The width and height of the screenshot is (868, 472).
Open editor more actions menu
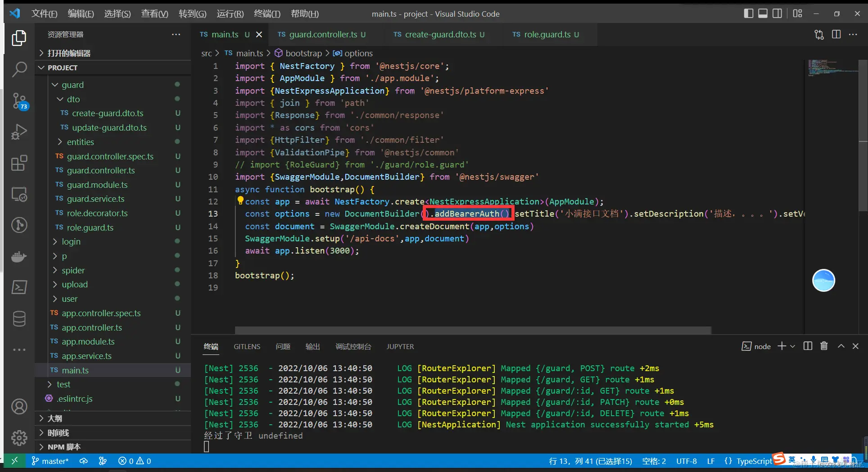pos(853,34)
